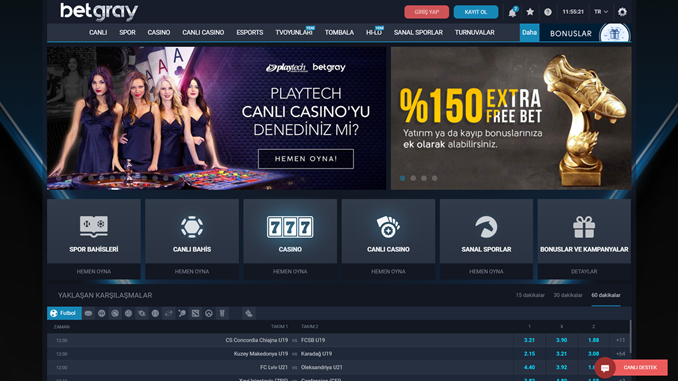Image resolution: width=678 pixels, height=381 pixels.
Task: Select the Futbol sport filter
Action: (64, 313)
